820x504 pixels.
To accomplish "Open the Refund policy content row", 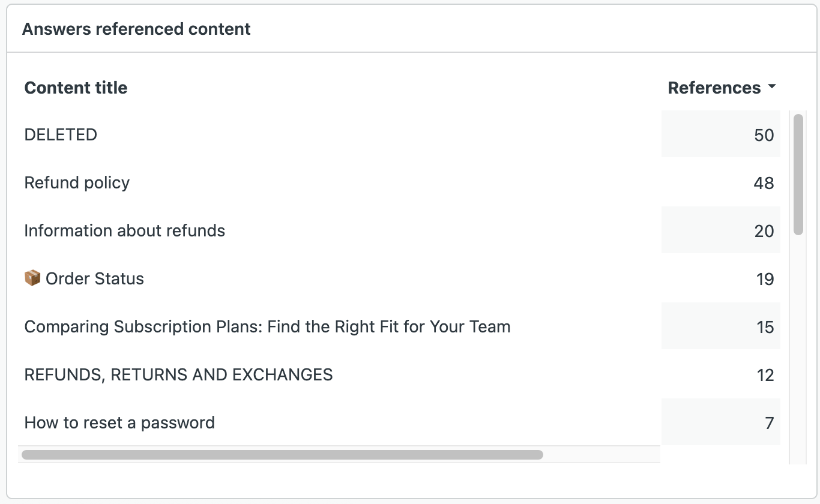I will 77,182.
